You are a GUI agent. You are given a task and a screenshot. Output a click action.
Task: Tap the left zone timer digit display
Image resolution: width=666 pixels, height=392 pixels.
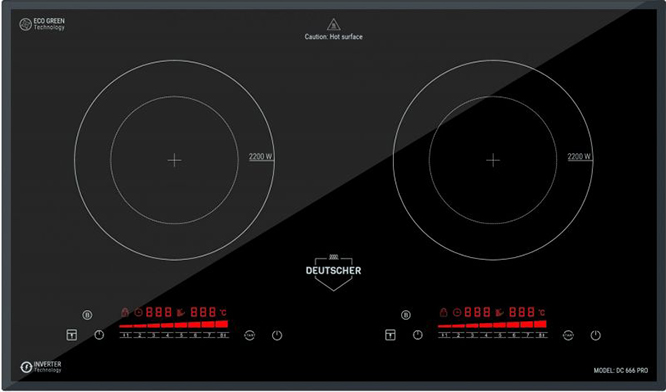(159, 312)
